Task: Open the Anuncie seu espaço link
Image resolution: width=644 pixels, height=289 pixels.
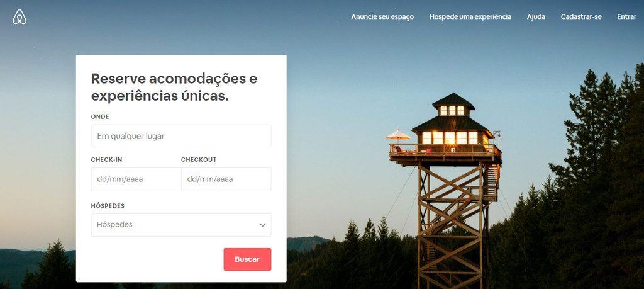Action: (382, 17)
